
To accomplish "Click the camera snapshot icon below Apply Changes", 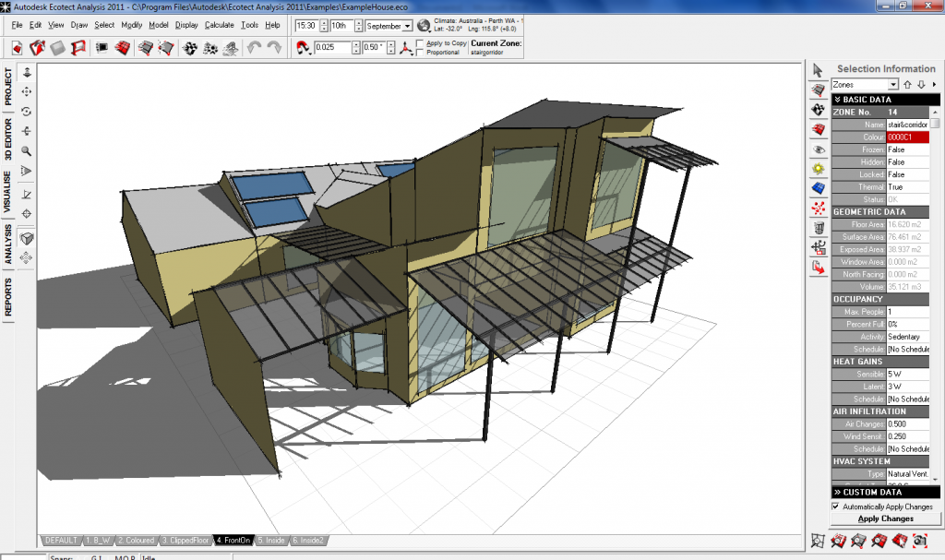I will 920,542.
